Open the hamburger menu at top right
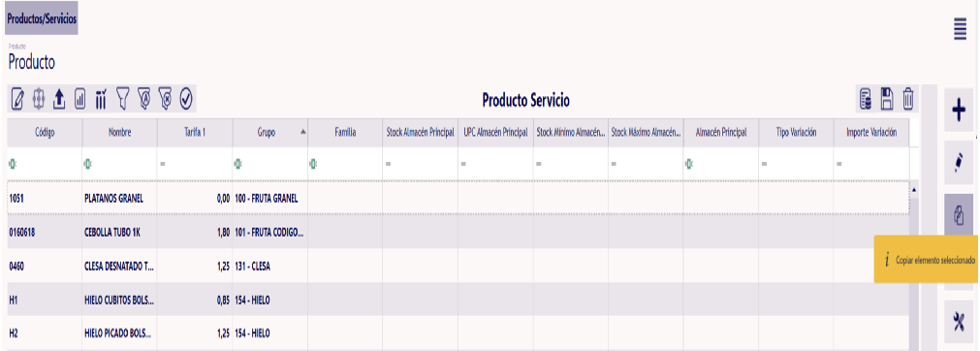980x351 pixels. 961,29
